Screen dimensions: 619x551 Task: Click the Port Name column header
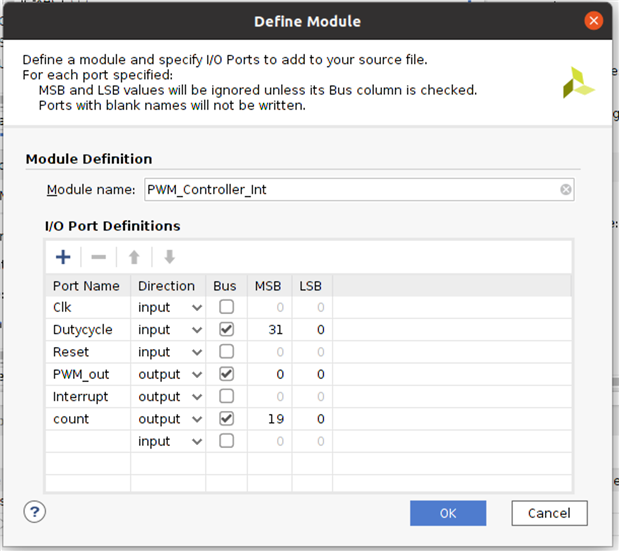pyautogui.click(x=86, y=286)
